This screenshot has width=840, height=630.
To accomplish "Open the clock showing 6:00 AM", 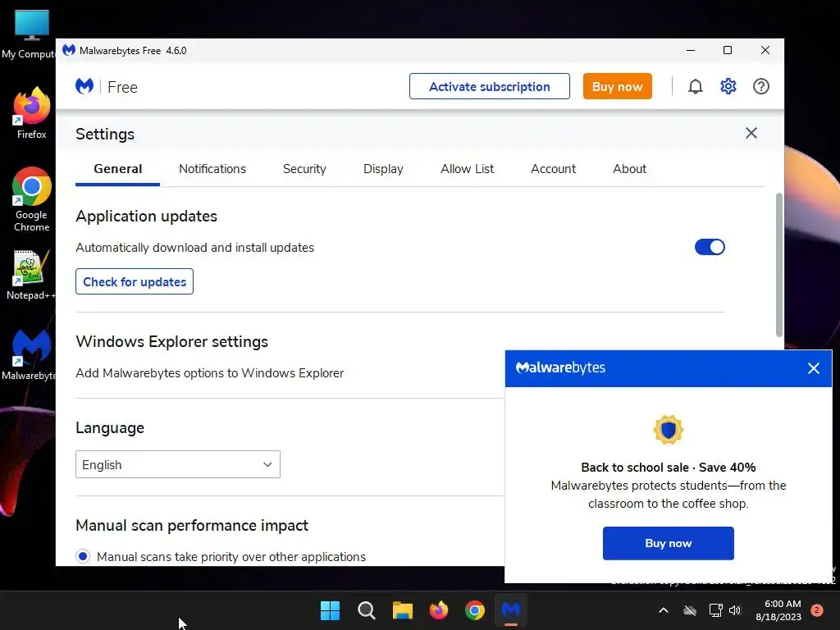I will 778,610.
